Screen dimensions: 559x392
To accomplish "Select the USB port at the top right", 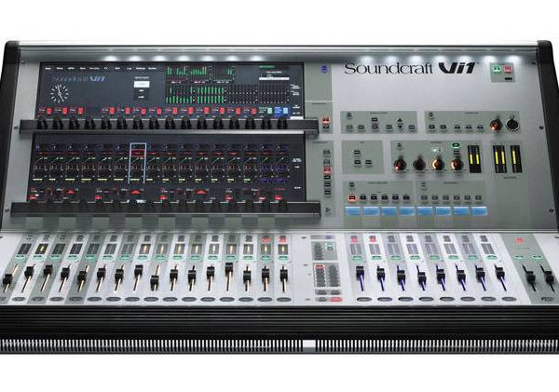I will click(x=509, y=77).
